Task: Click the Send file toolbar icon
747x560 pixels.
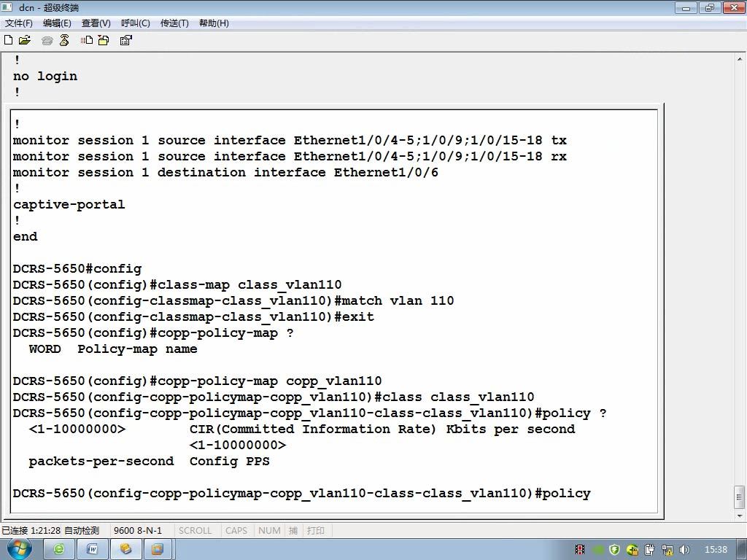Action: (x=87, y=40)
